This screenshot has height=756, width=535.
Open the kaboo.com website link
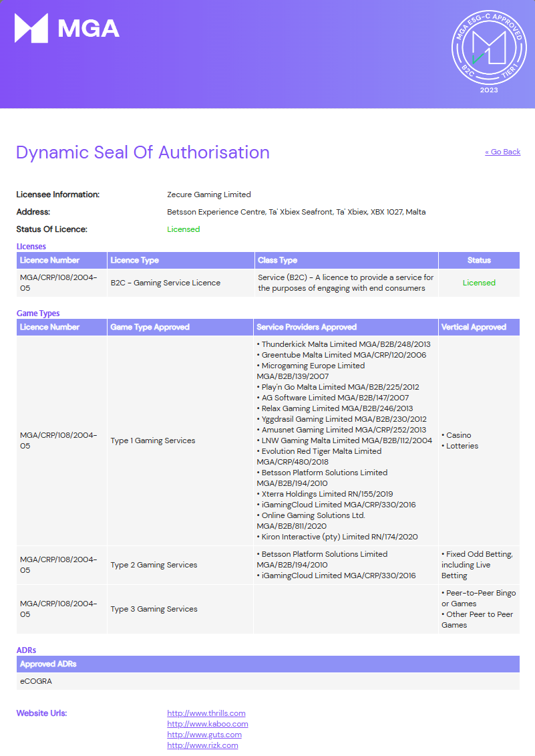[x=208, y=724]
